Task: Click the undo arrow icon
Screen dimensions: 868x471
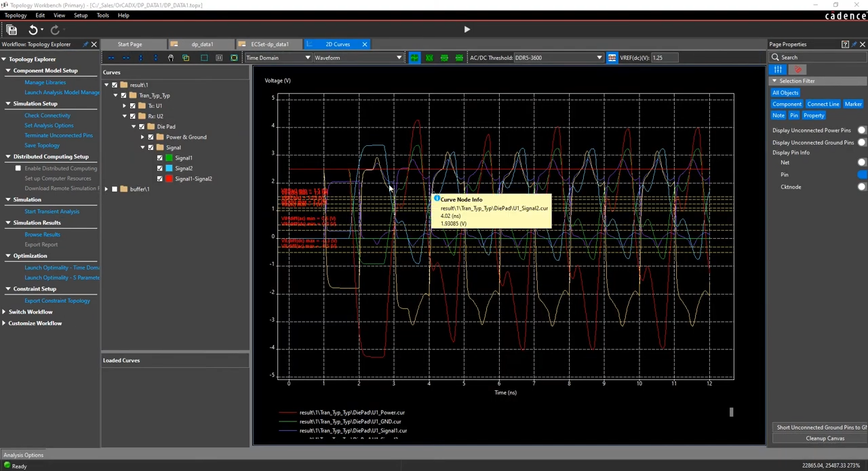Action: pyautogui.click(x=33, y=30)
